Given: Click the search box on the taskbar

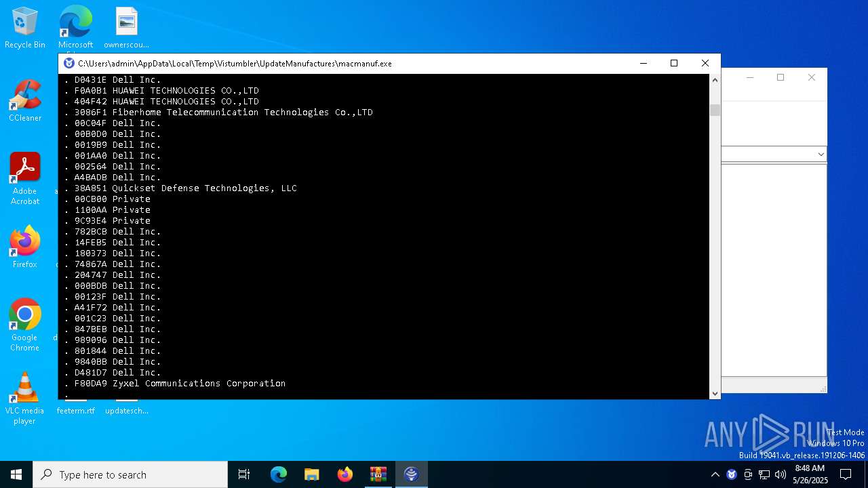Looking at the screenshot, I should click(x=130, y=474).
